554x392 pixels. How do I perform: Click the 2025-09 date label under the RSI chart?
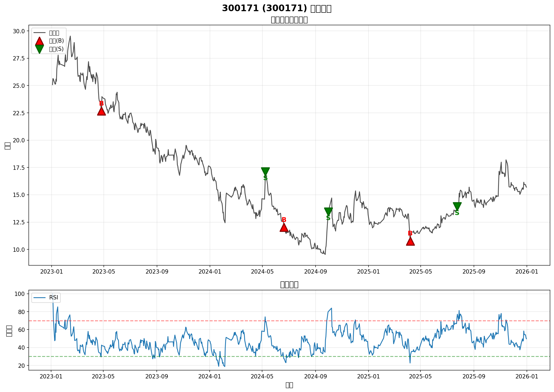point(474,377)
